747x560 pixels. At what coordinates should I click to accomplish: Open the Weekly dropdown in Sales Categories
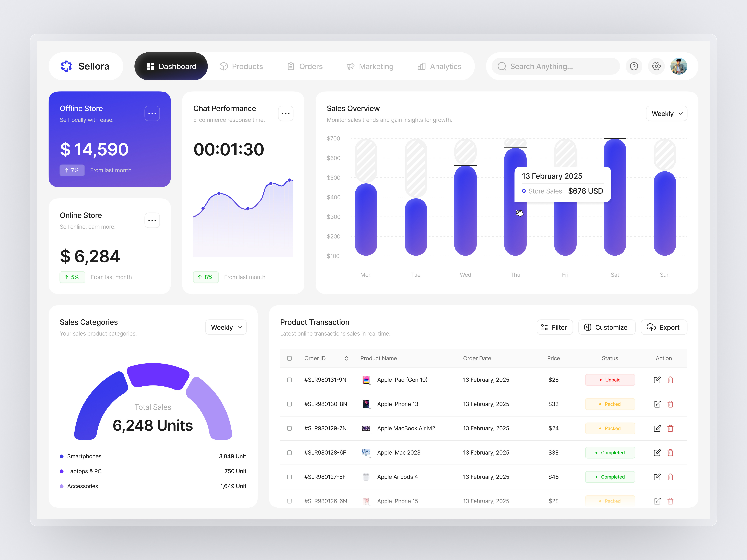(226, 327)
